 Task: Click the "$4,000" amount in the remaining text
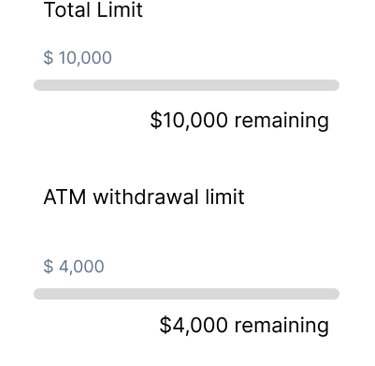tap(194, 325)
